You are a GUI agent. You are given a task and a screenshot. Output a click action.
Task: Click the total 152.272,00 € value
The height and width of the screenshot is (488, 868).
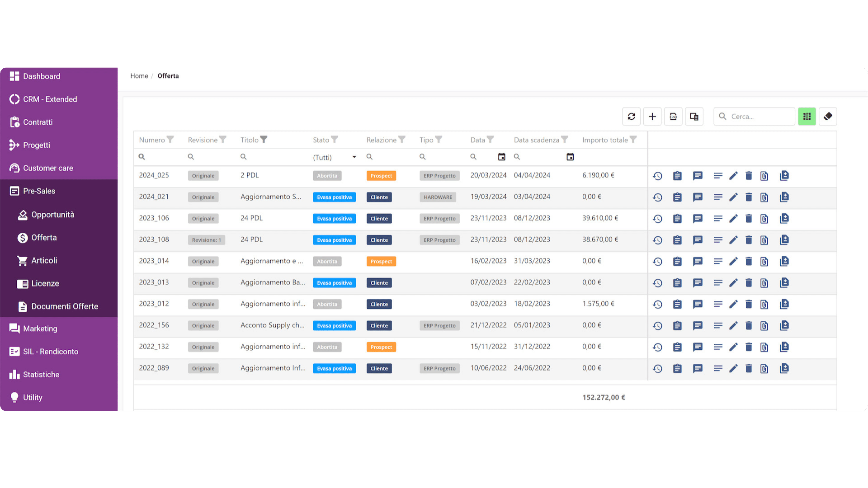pos(604,397)
